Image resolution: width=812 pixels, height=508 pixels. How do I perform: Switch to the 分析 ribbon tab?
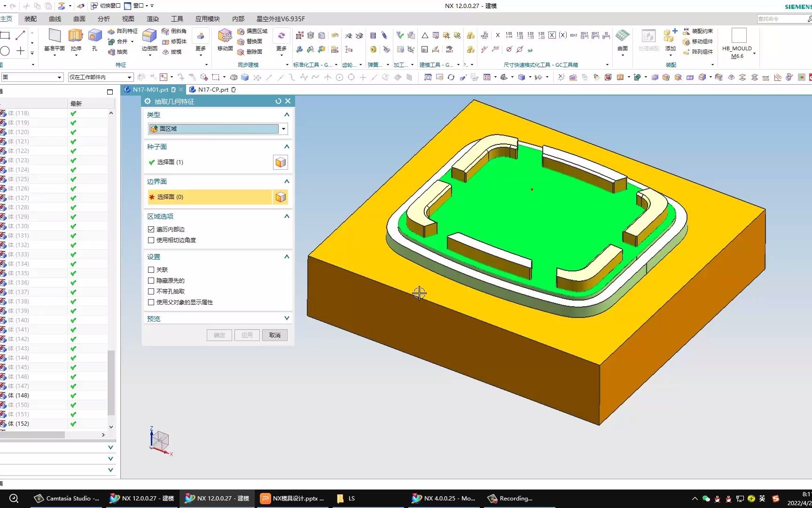[x=104, y=19]
